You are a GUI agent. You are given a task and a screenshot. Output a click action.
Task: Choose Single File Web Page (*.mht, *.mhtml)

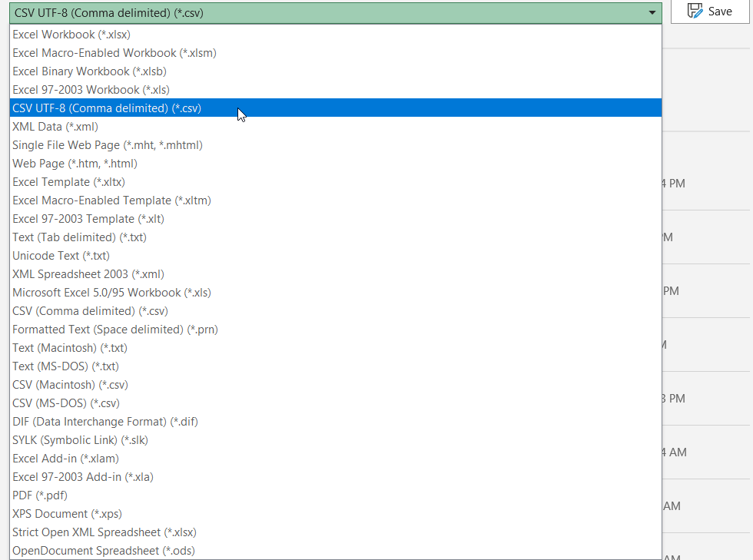point(335,145)
